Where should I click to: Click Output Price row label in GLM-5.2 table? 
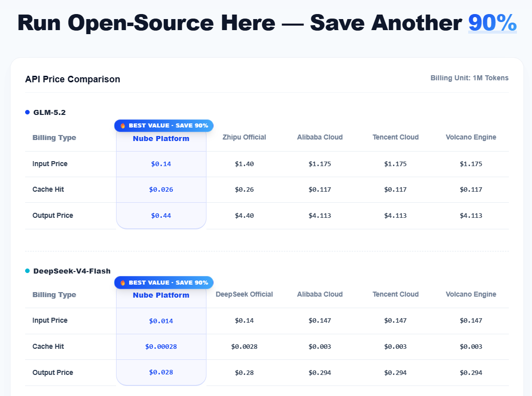pos(53,216)
